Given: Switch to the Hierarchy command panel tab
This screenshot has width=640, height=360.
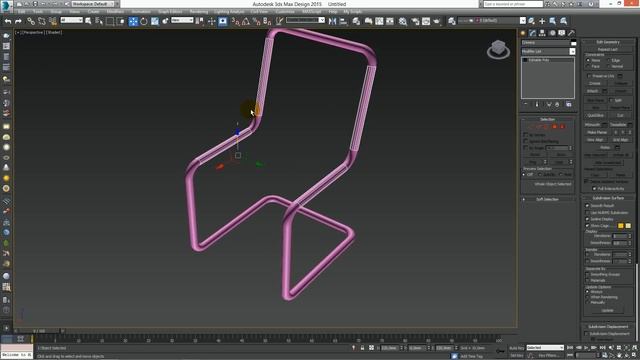Looking at the screenshot, I should [x=542, y=33].
